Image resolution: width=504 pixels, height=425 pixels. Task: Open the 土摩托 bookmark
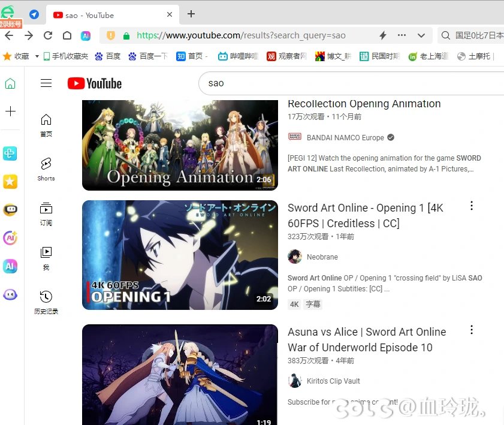pyautogui.click(x=474, y=56)
